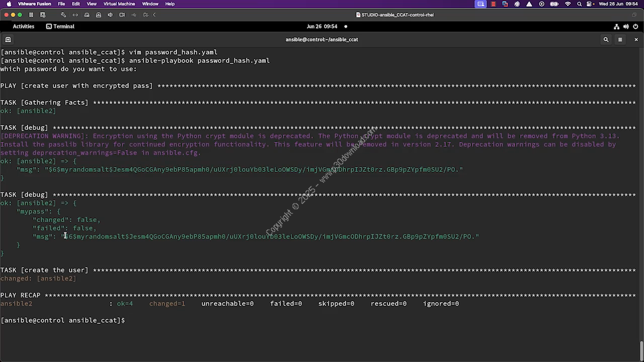Collapse device toolbar with left chevron
The height and width of the screenshot is (362, 644).
(x=154, y=15)
